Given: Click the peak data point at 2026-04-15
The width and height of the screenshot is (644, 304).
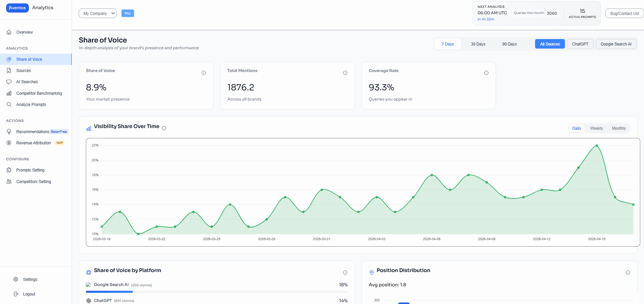Looking at the screenshot, I should 596,146.
